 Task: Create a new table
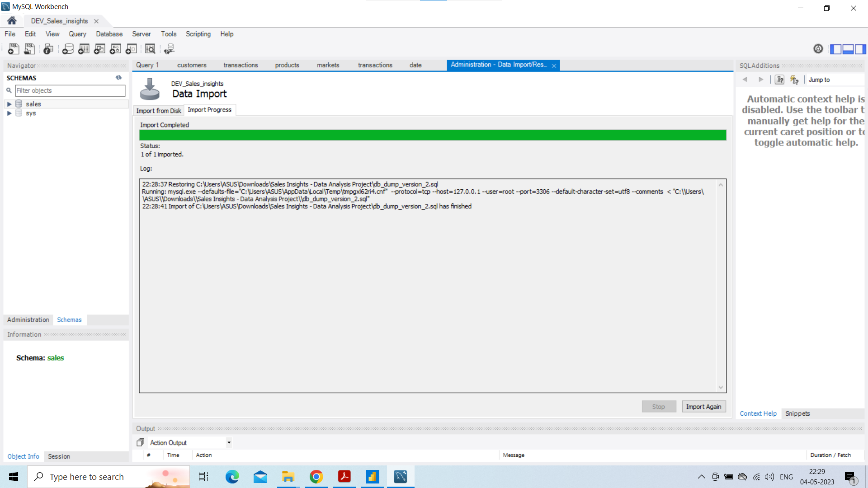[84, 49]
